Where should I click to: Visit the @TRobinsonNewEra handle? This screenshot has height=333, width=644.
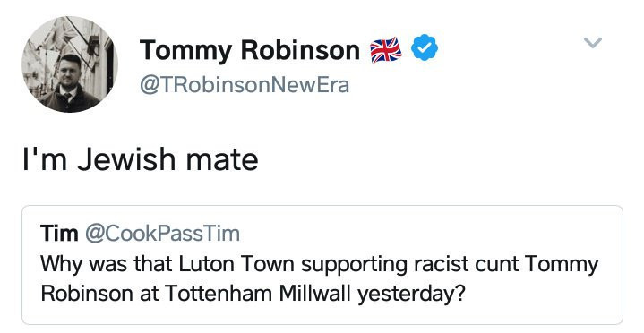[x=245, y=85]
